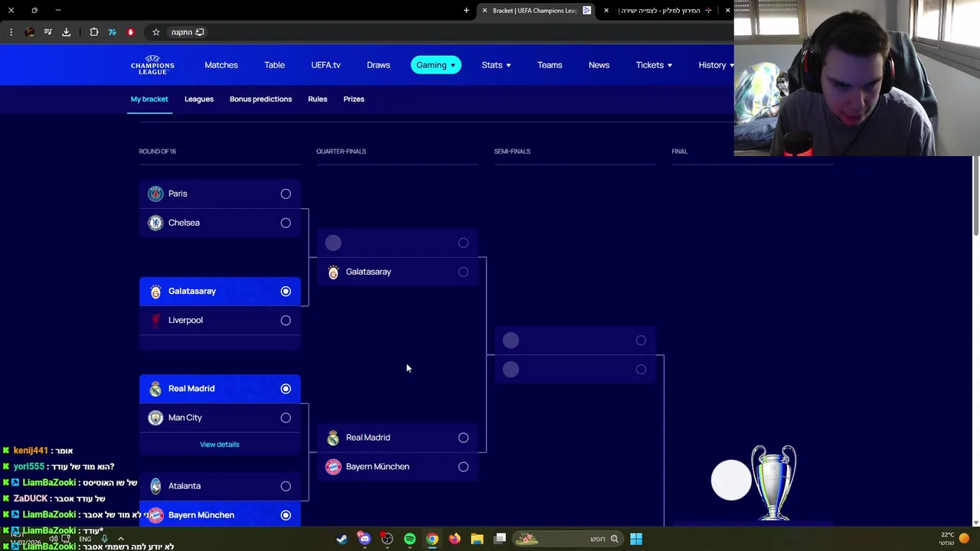Switch to Chrome in the taskbar
980x551 pixels.
(x=432, y=539)
